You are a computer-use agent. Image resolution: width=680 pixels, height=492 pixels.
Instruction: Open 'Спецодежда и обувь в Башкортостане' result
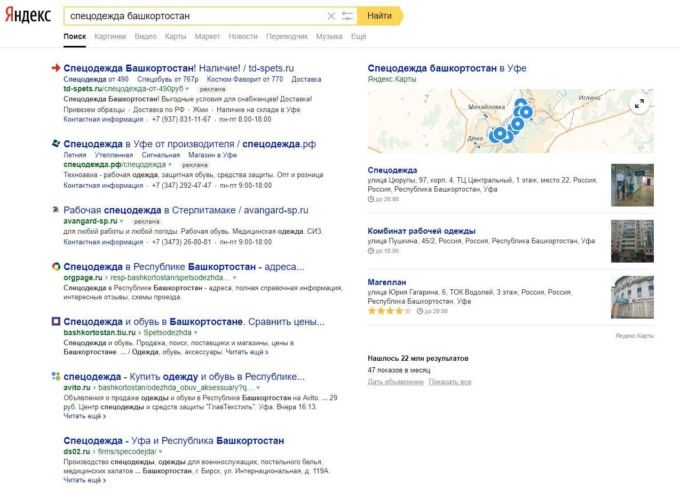(x=194, y=321)
